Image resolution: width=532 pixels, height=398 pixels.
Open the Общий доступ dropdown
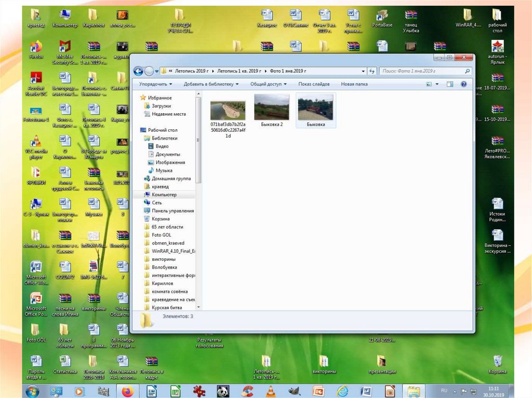pyautogui.click(x=268, y=84)
